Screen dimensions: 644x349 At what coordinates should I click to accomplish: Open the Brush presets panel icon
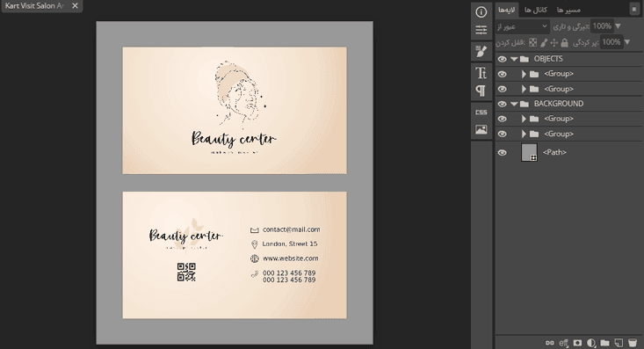(x=481, y=51)
